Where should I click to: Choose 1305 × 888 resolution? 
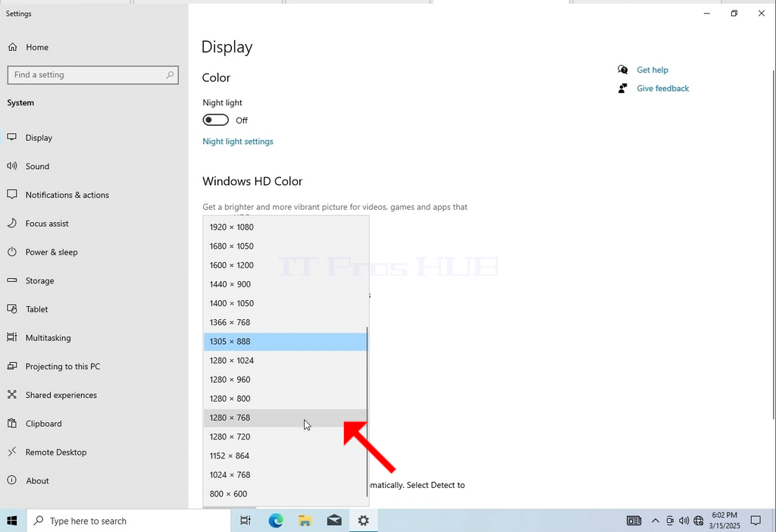click(x=286, y=342)
